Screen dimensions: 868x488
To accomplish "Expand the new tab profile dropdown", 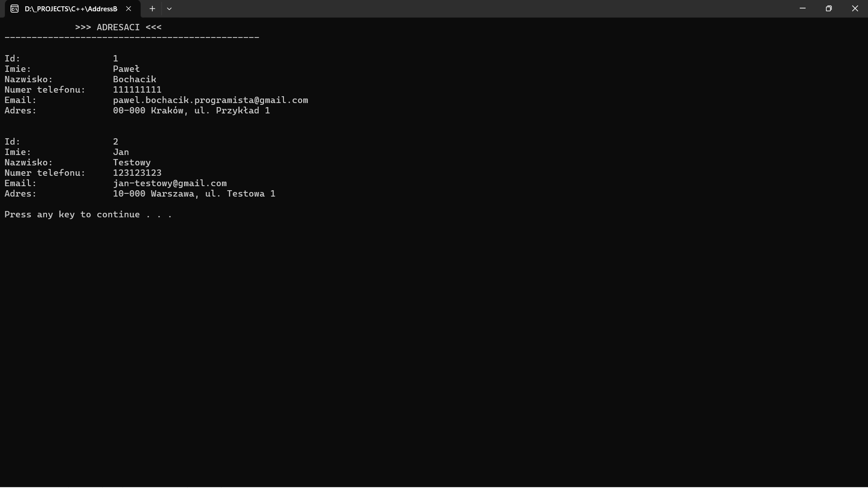I will 169,9.
